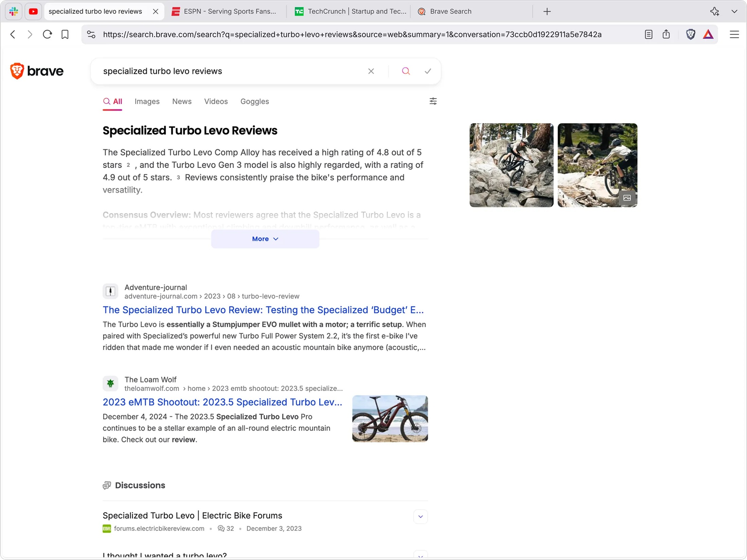
Task: Expand the More summary button
Action: pos(265,239)
